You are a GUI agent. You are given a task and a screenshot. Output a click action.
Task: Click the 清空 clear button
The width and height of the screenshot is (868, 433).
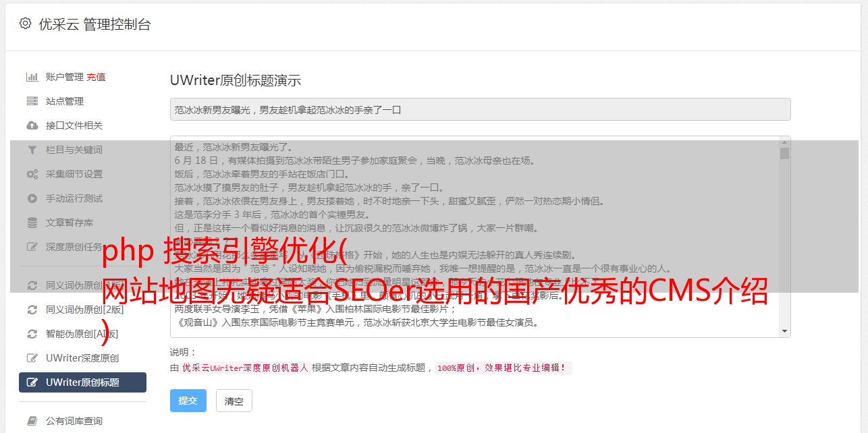(x=234, y=401)
